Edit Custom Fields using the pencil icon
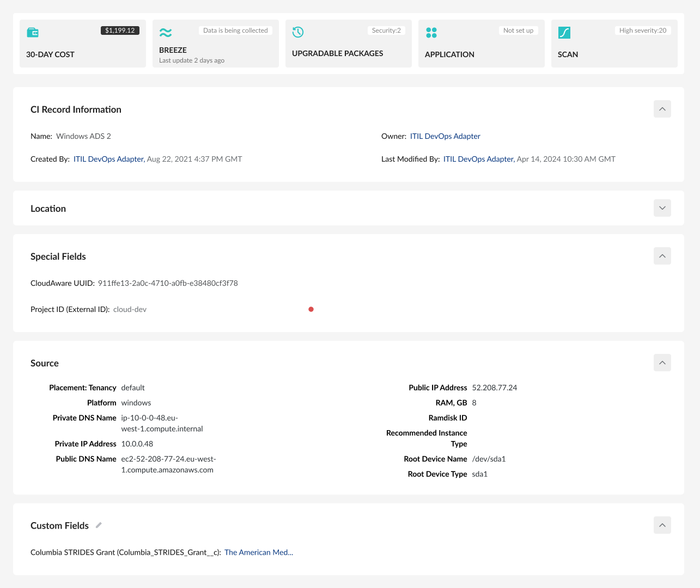The image size is (700, 588). tap(99, 525)
